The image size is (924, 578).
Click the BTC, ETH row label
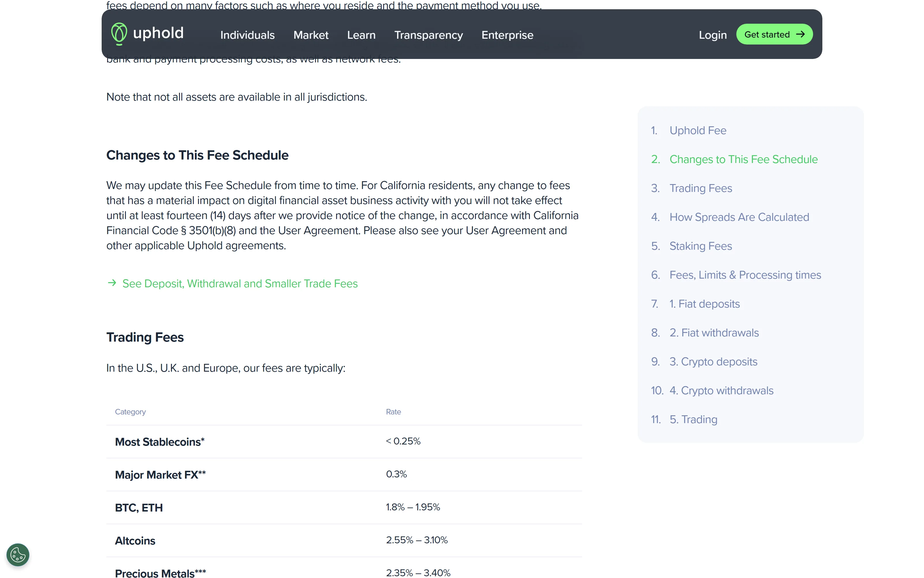coord(139,508)
